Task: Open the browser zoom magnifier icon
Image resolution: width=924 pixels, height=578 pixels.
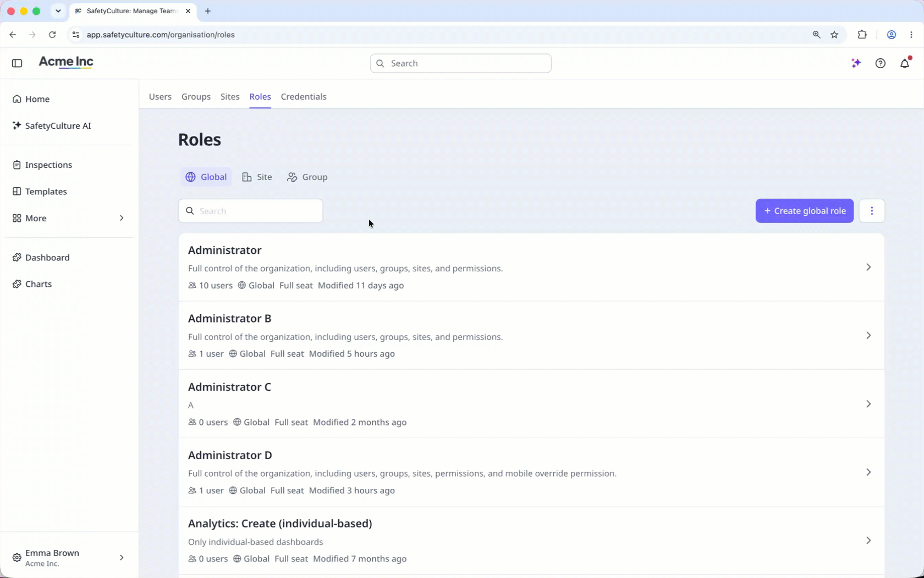Action: [x=816, y=35]
